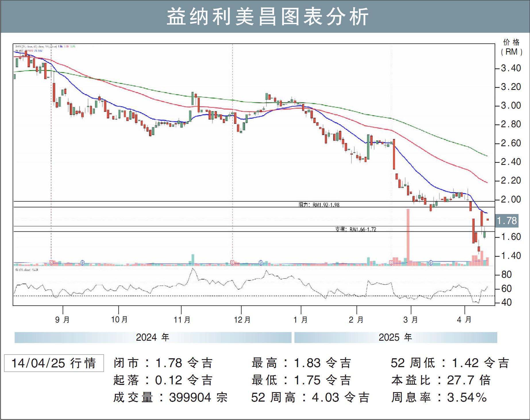Click the 1.40 price axis label
This screenshot has width=530, height=420.
pos(511,256)
